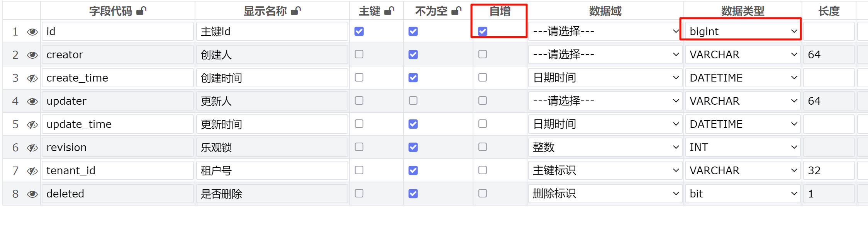Expand data type dropdown for deleted row
Screen dimensions: 868x233
[743, 194]
